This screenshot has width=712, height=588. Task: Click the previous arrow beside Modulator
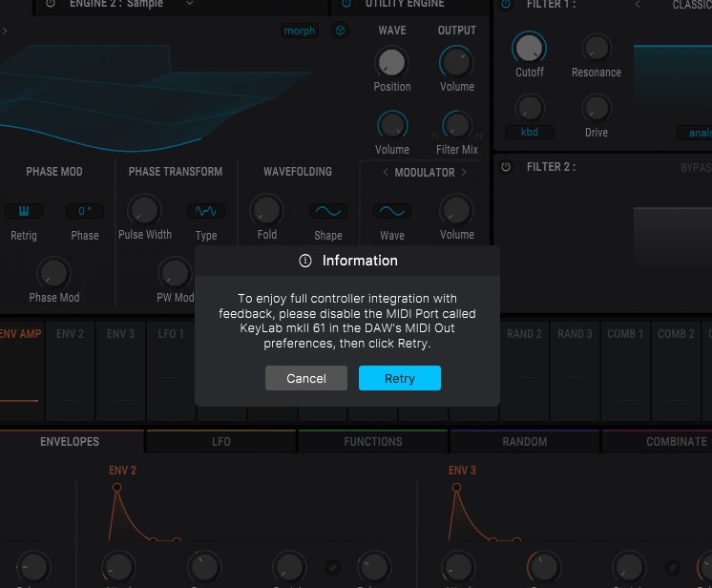[x=386, y=173]
